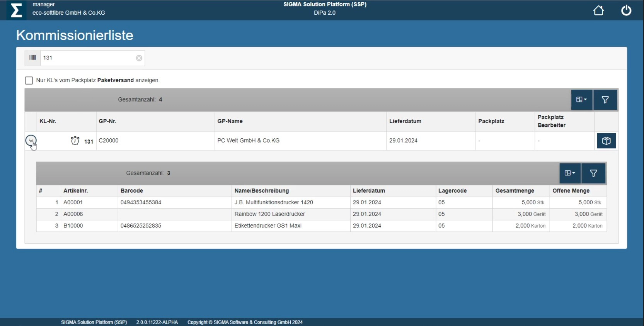This screenshot has height=326, width=644.
Task: Open column chooser dropdown of article table
Action: pos(570,173)
